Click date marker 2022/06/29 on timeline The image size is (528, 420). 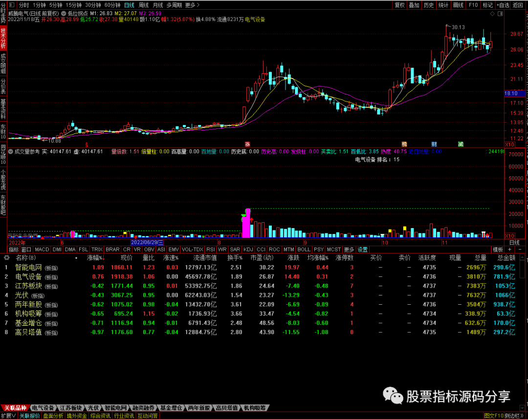(147, 242)
